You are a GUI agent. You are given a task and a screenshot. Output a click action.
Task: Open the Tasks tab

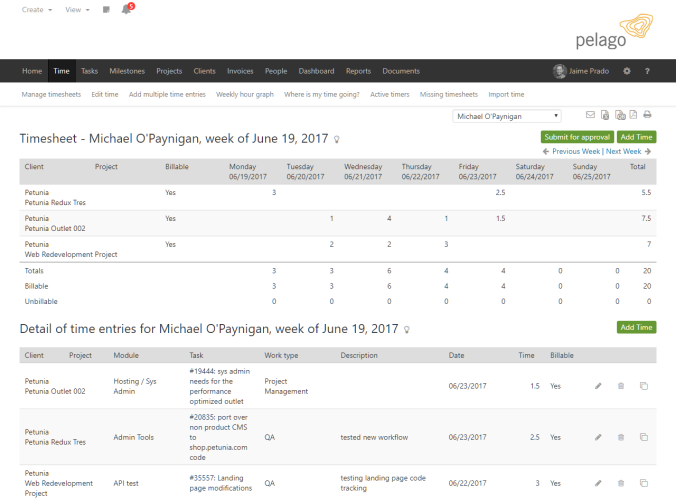tap(89, 71)
